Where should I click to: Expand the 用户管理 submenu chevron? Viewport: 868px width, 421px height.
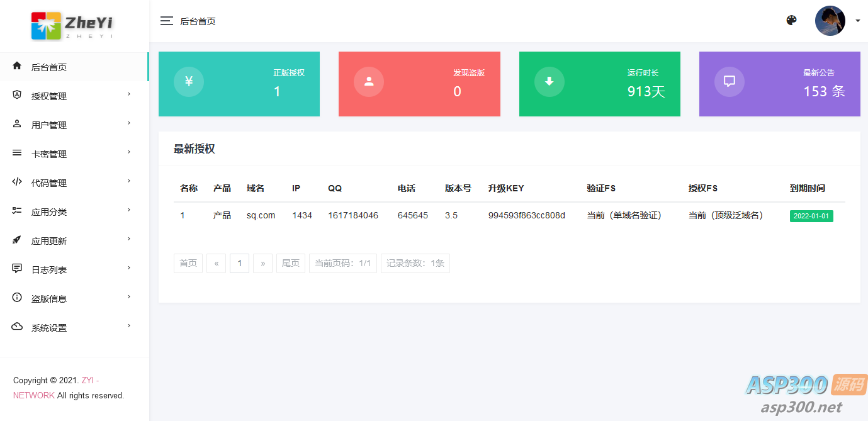pos(129,123)
